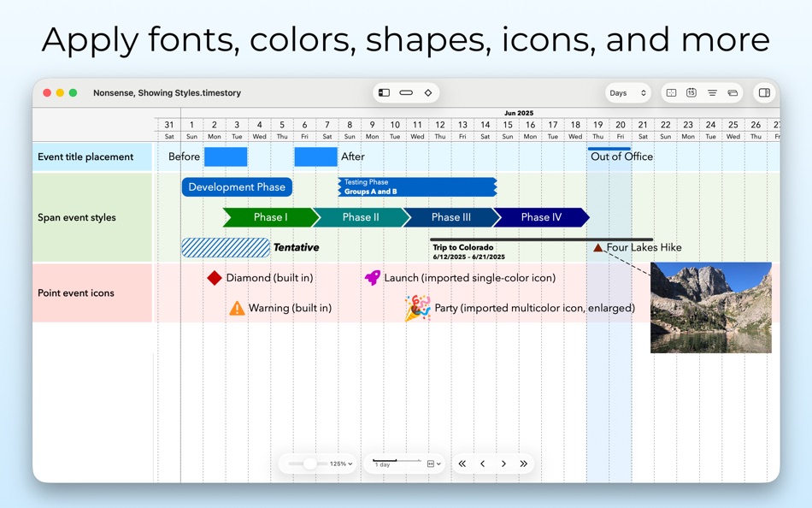The width and height of the screenshot is (812, 508).
Task: Select the Development Phase span
Action: 237,187
